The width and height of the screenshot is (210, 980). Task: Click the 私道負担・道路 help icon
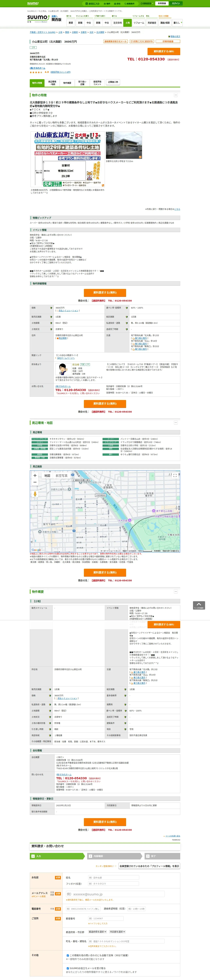127,323
